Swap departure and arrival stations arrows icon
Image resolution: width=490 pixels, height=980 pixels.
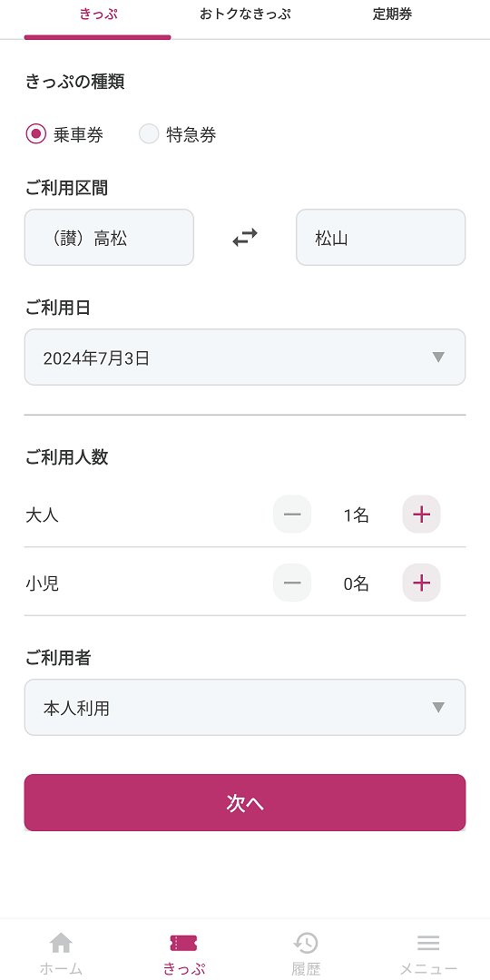click(x=245, y=238)
